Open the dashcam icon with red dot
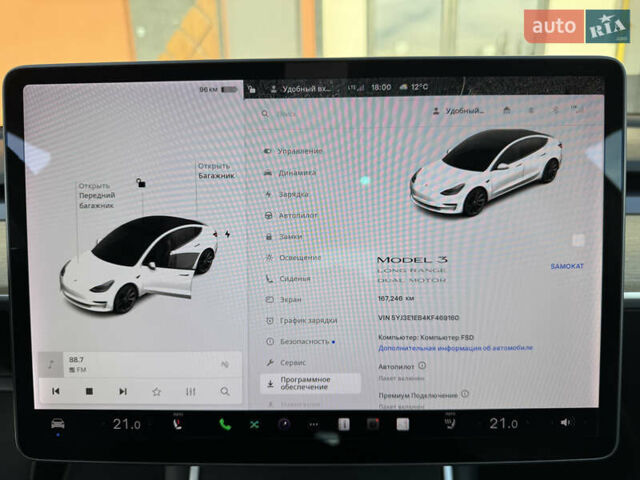 [x=373, y=424]
